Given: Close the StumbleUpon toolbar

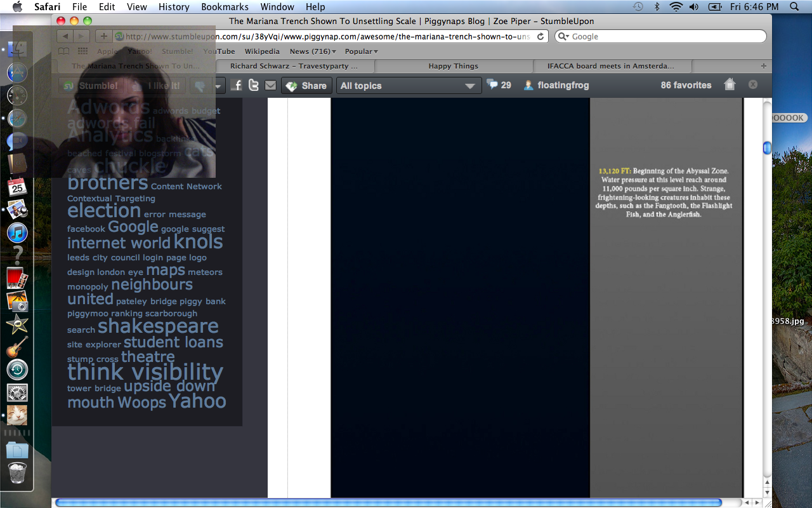Looking at the screenshot, I should point(753,84).
